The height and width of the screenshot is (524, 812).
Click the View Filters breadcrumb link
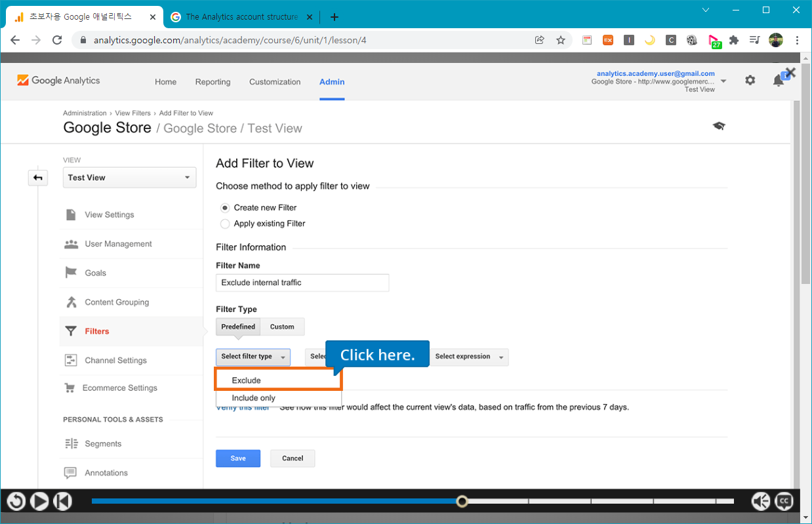tap(132, 113)
